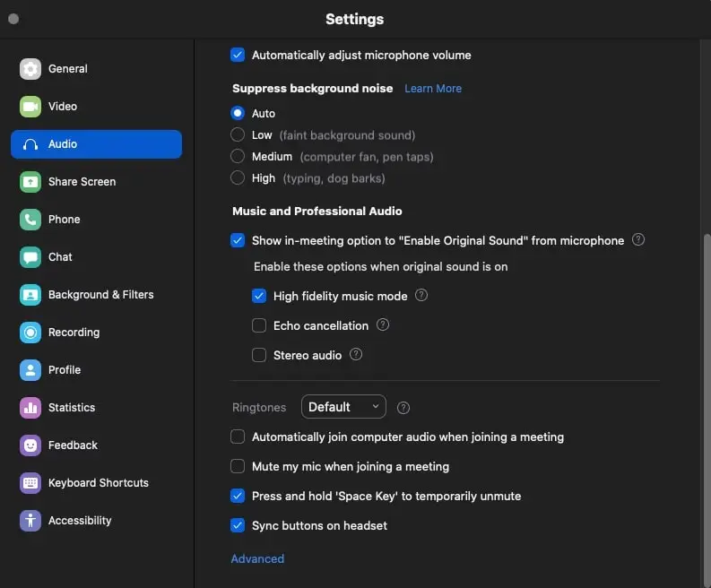The image size is (711, 588).
Task: Select Medium background noise suppression
Action: [238, 157]
